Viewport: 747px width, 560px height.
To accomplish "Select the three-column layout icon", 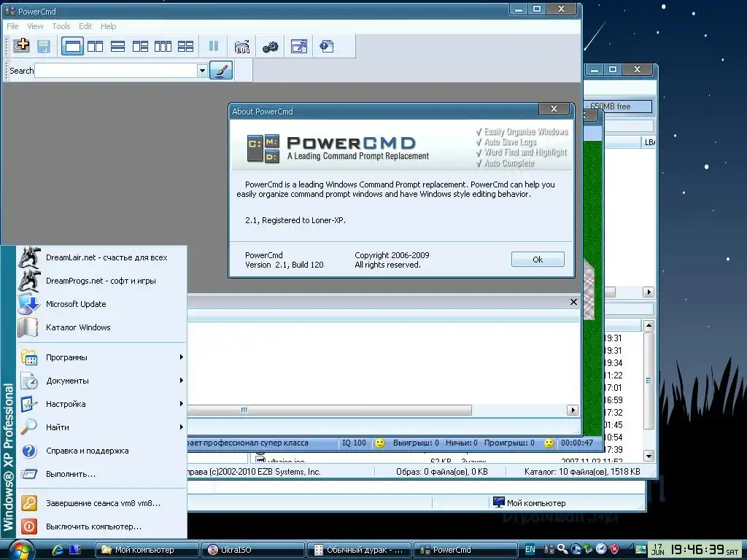I will click(x=163, y=46).
